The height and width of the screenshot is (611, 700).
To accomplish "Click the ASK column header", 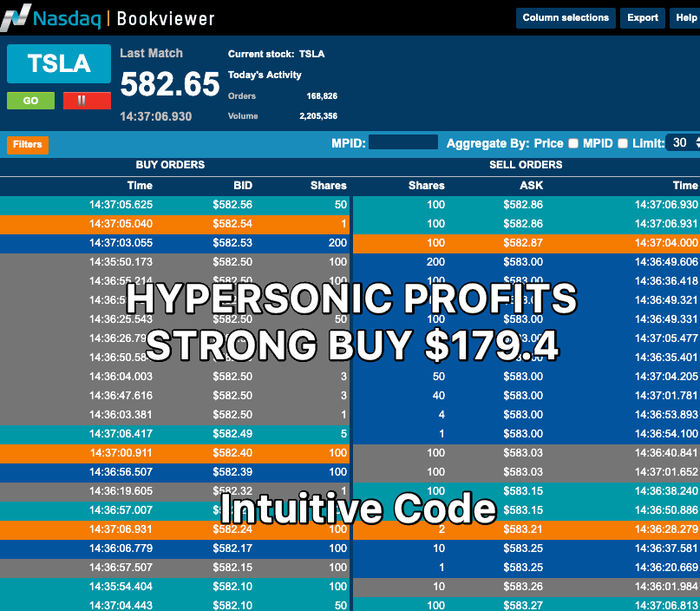I will coord(531,186).
